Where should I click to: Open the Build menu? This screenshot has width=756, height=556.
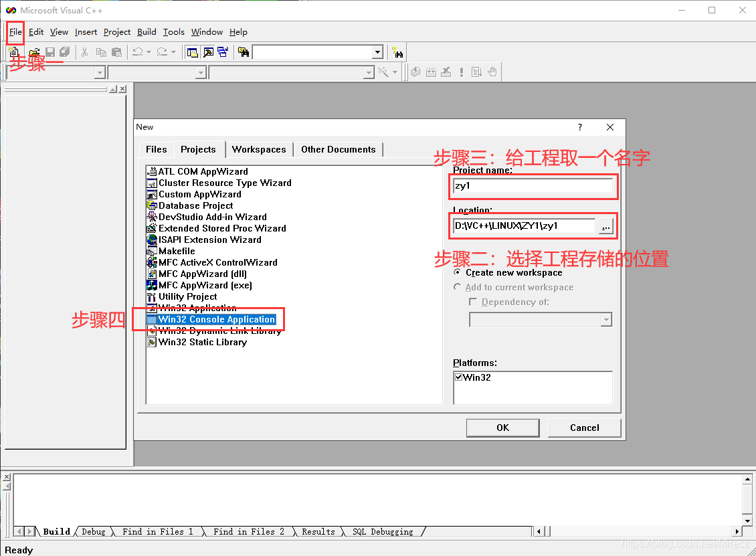tap(147, 32)
